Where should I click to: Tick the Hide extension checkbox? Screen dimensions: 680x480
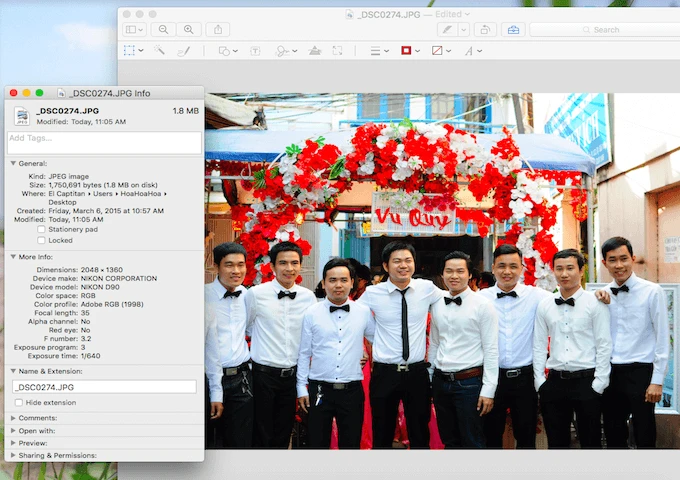pos(20,402)
